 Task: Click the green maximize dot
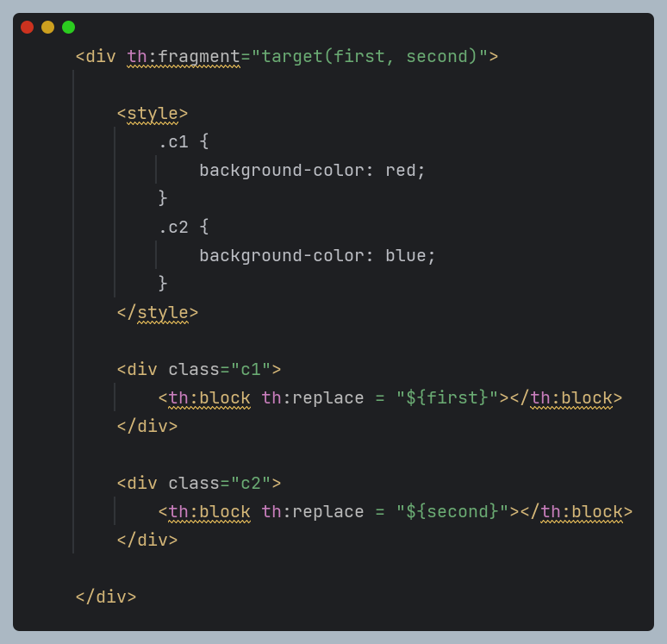coord(68,28)
